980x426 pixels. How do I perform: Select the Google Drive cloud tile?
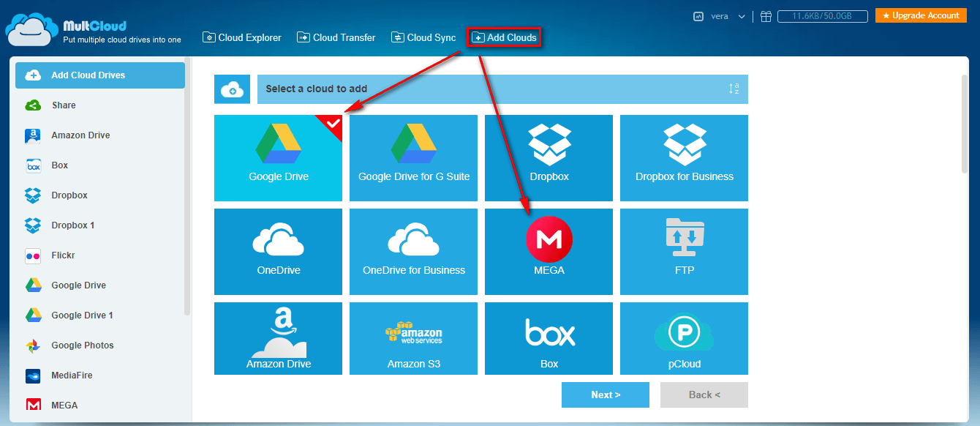(x=278, y=158)
